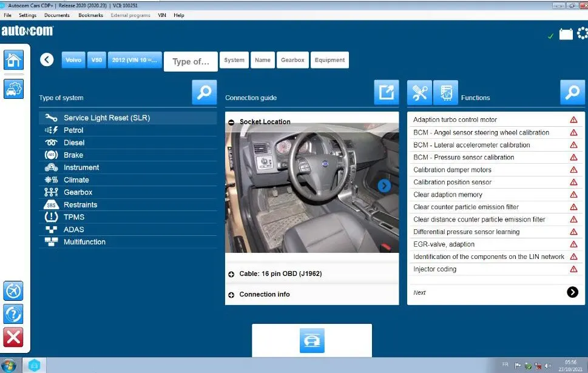
Task: Go back with the left arrow button
Action: click(47, 59)
